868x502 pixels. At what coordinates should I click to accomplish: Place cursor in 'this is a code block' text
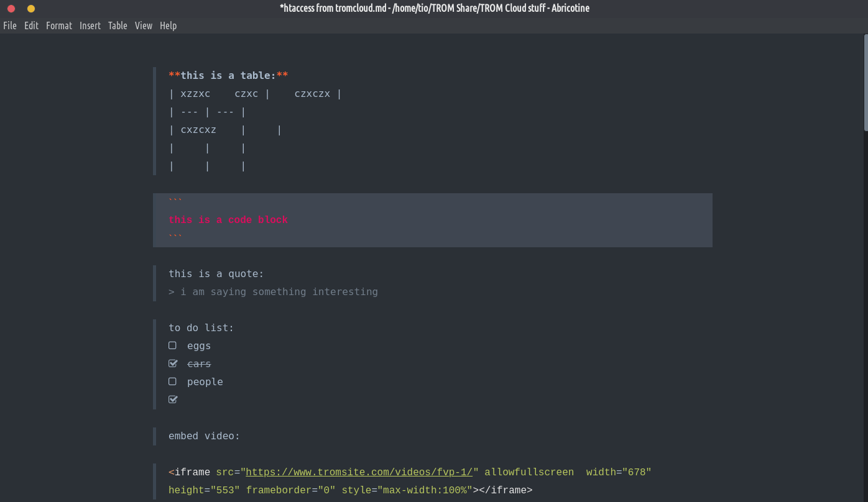coord(228,220)
